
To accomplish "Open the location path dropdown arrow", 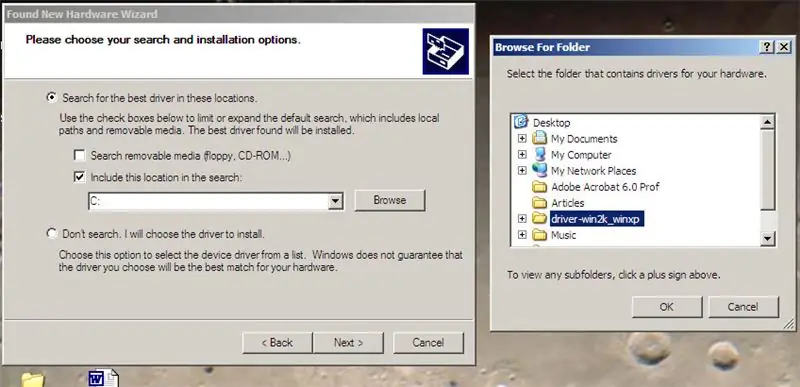I will click(x=335, y=201).
